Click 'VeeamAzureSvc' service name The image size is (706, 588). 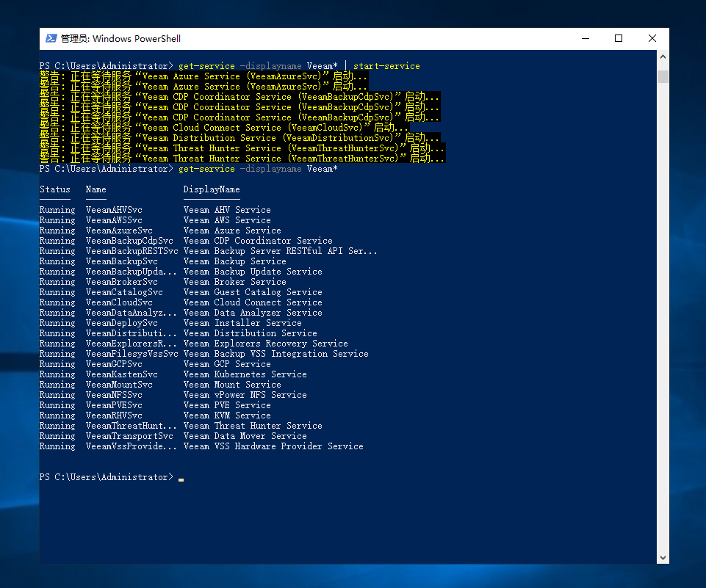click(119, 231)
